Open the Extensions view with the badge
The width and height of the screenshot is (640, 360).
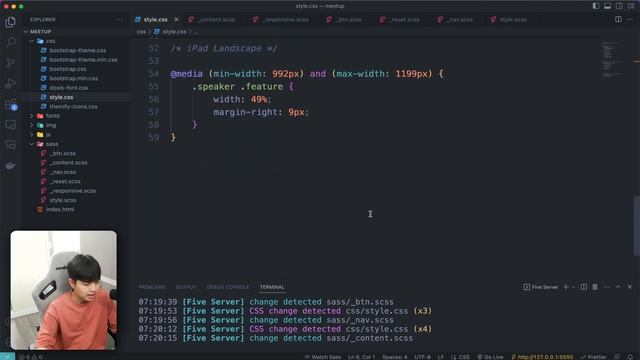[x=11, y=104]
